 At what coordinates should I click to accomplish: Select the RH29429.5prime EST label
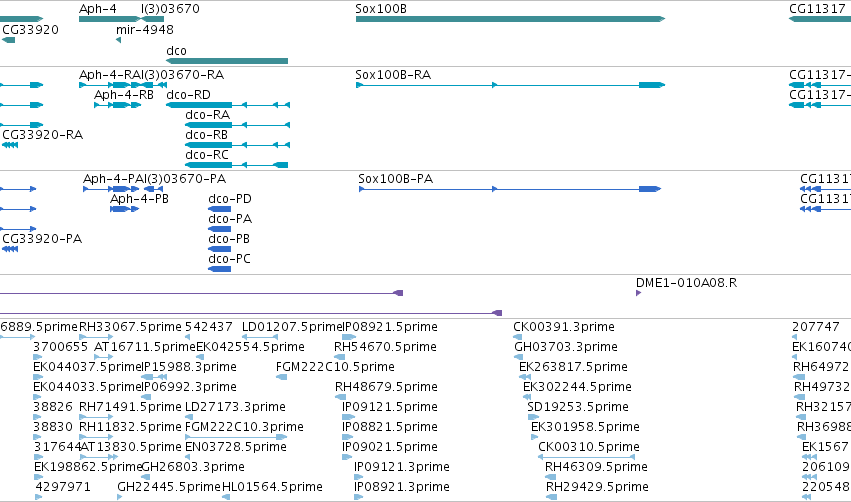coord(598,487)
